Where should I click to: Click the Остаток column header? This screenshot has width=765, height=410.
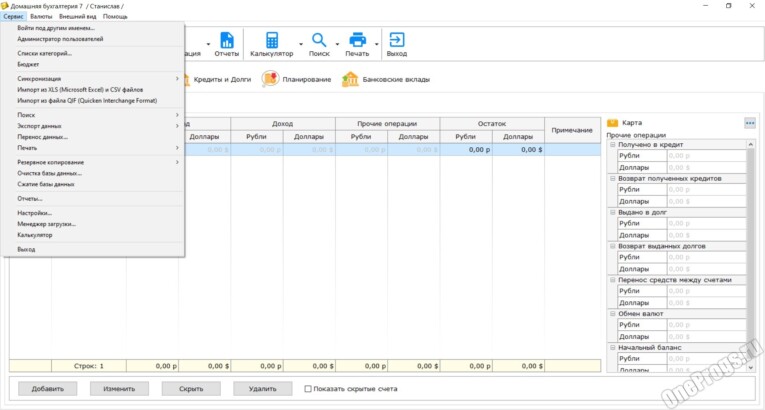tap(492, 124)
